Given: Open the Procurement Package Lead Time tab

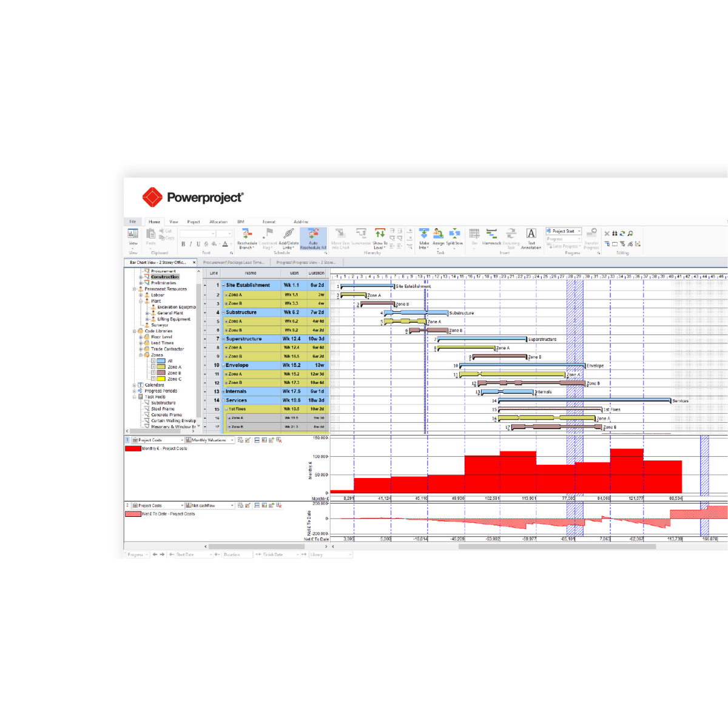Looking at the screenshot, I should 234,263.
